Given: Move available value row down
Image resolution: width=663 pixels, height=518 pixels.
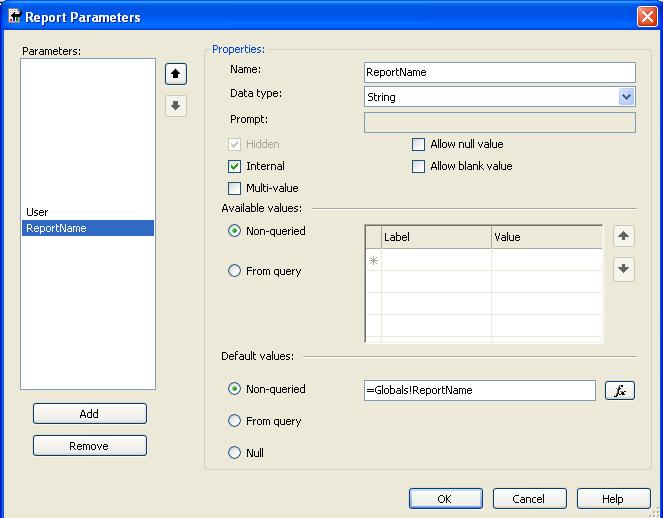Looking at the screenshot, I should point(624,269).
